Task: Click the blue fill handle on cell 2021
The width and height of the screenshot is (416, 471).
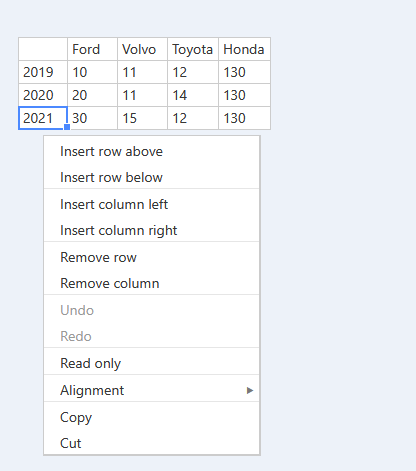Action: pyautogui.click(x=67, y=127)
